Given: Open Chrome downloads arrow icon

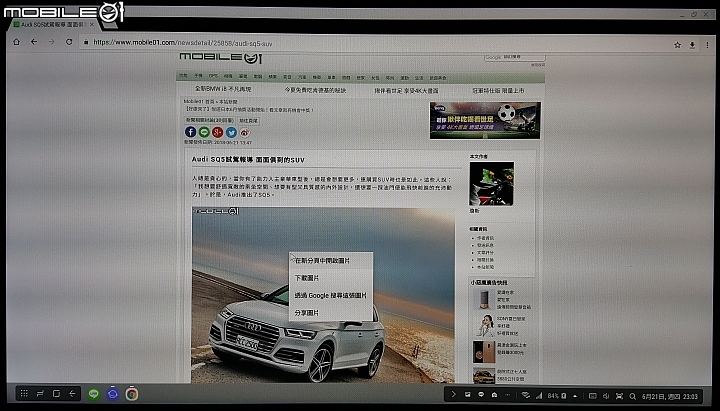Looking at the screenshot, I should [x=692, y=45].
